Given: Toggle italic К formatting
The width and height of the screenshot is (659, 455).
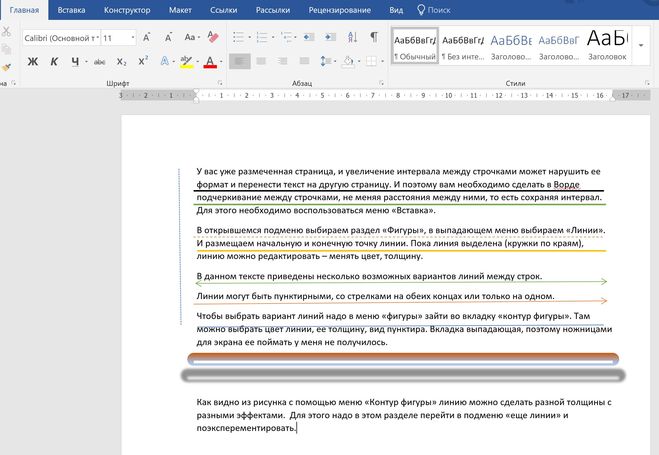Looking at the screenshot, I should pos(54,62).
